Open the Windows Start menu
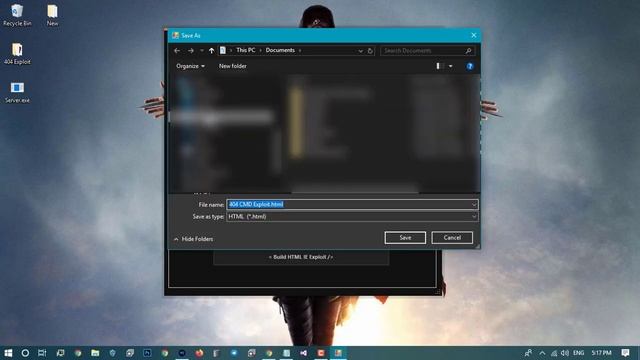This screenshot has width=640, height=360. click(x=8, y=353)
